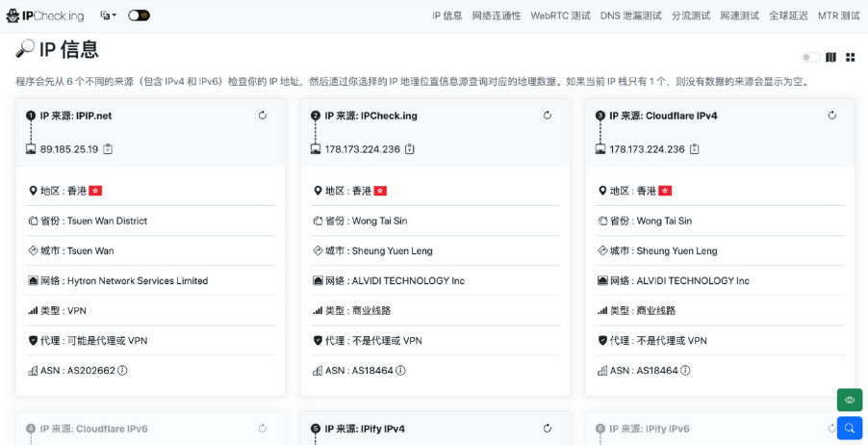Click ASN building icon beside AS202662
This screenshot has width=868, height=445.
[33, 370]
